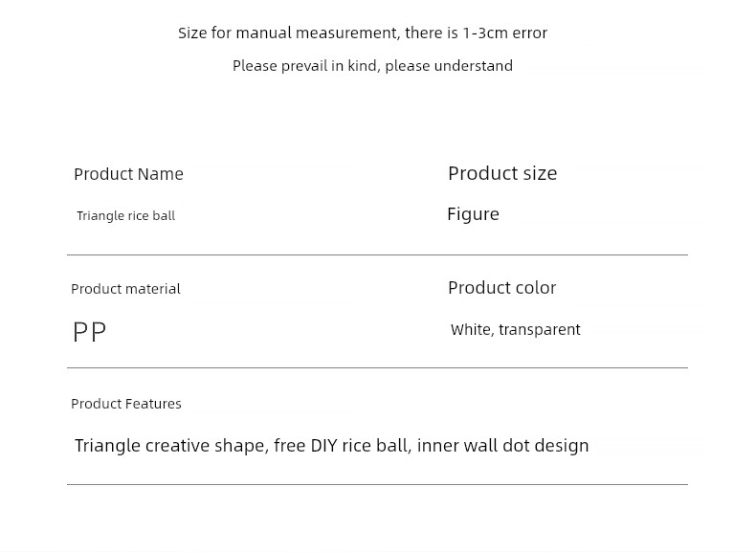The height and width of the screenshot is (553, 756).
Task: Click 'inner wall dot design' phrase
Action: point(502,446)
